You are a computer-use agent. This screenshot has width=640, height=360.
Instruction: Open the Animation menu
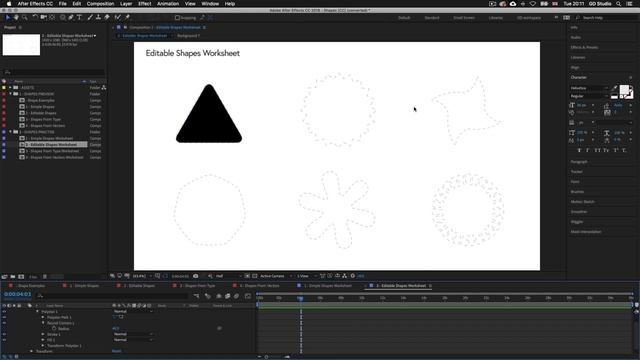(168, 4)
